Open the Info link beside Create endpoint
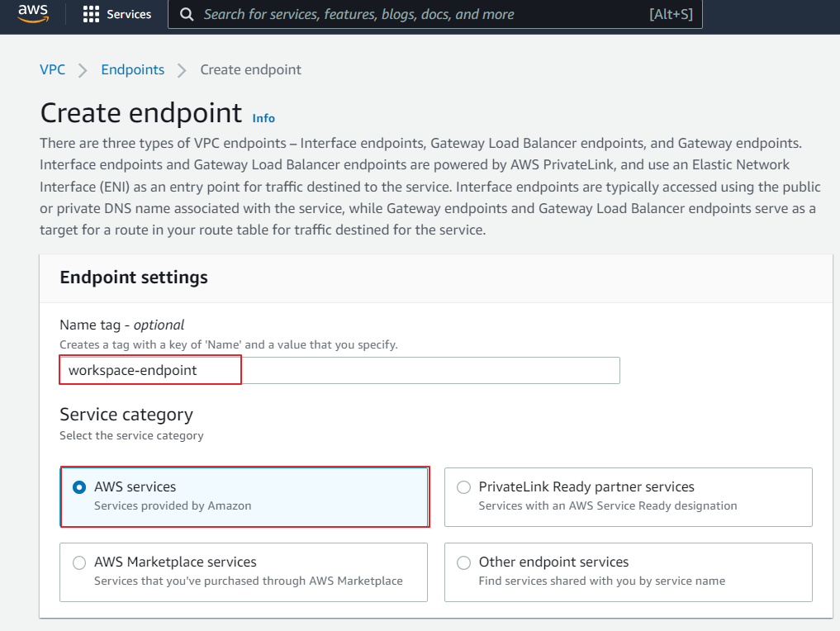This screenshot has width=840, height=631. 263,118
